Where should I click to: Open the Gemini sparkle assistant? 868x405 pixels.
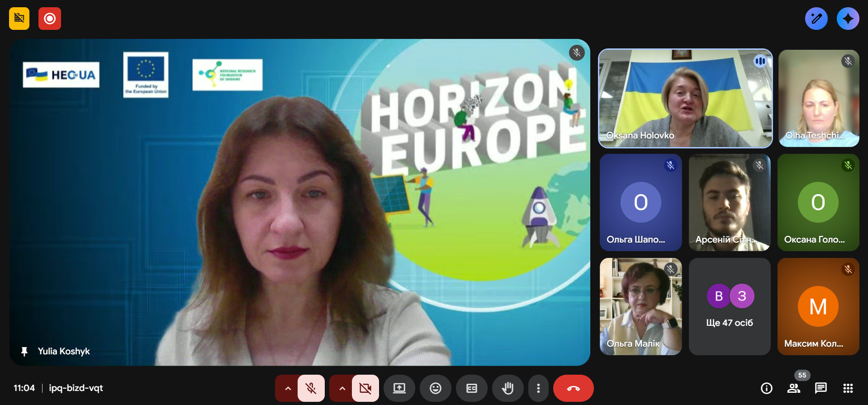(848, 19)
